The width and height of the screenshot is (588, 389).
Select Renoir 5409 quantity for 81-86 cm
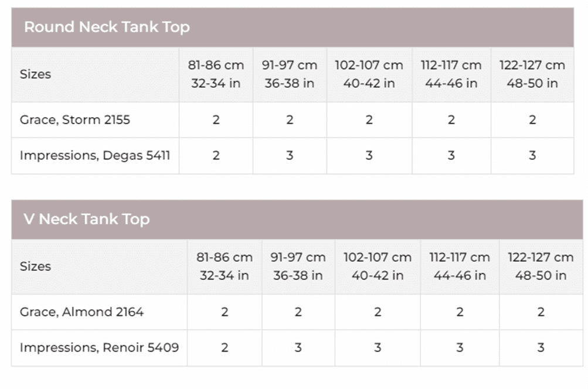pyautogui.click(x=225, y=348)
